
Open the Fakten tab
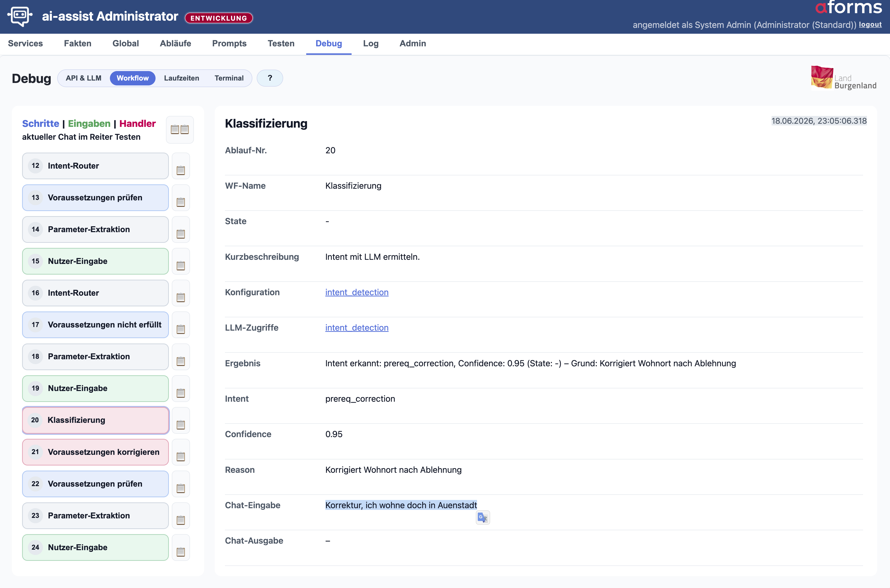78,43
